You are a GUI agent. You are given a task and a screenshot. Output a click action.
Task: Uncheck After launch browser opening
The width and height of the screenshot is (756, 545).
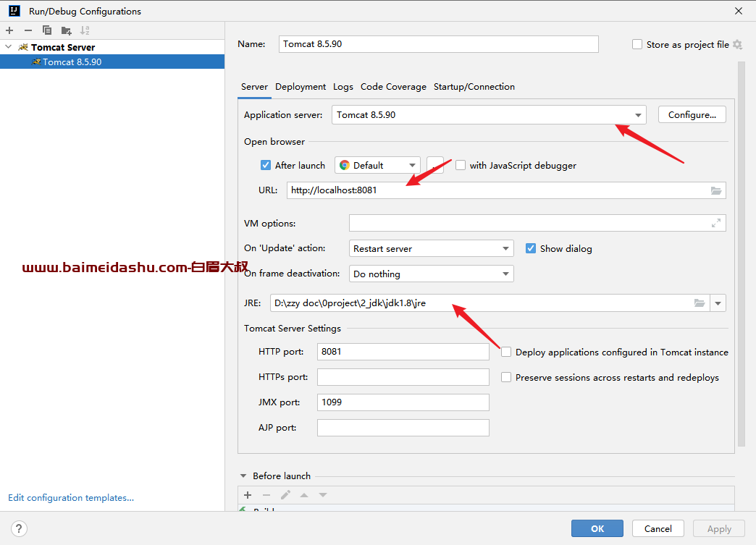tap(265, 165)
